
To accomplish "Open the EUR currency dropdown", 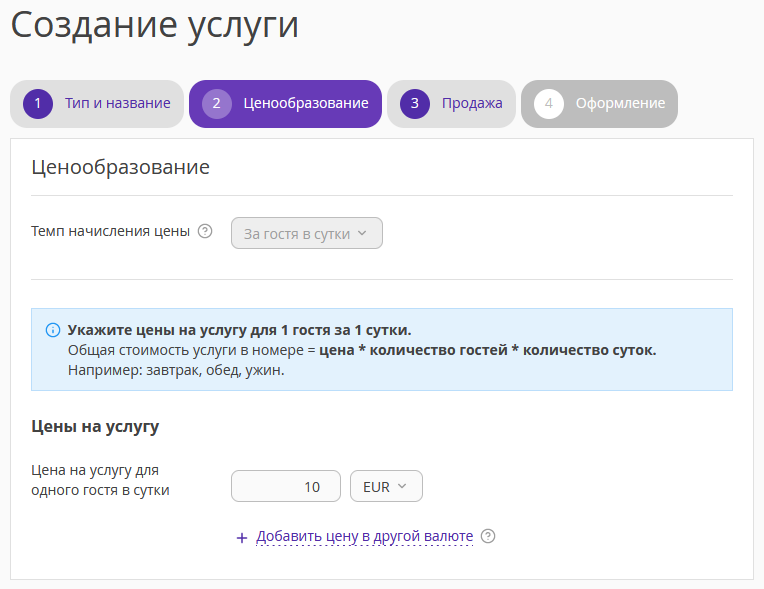I will click(386, 486).
